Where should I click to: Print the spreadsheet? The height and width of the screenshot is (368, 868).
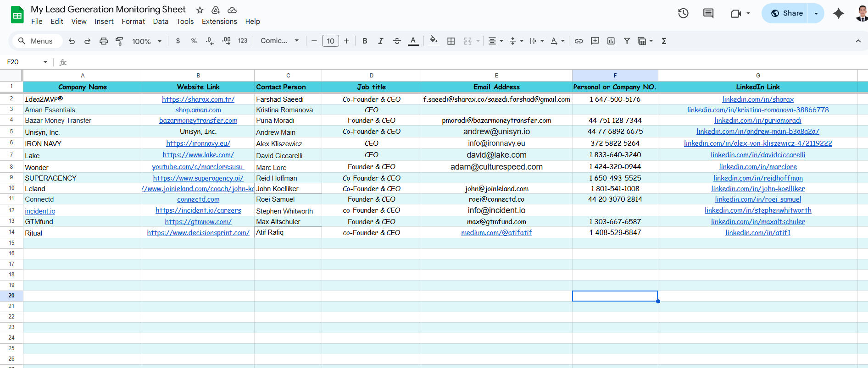[104, 41]
